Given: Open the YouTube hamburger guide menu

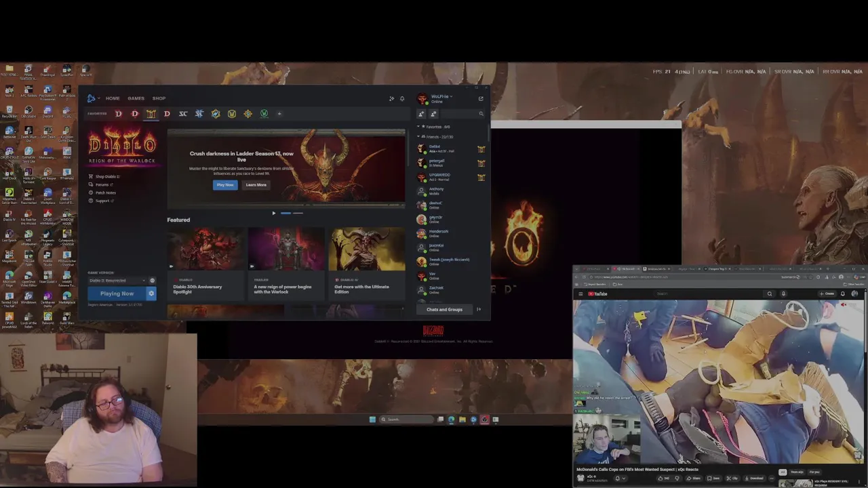Looking at the screenshot, I should click(580, 294).
